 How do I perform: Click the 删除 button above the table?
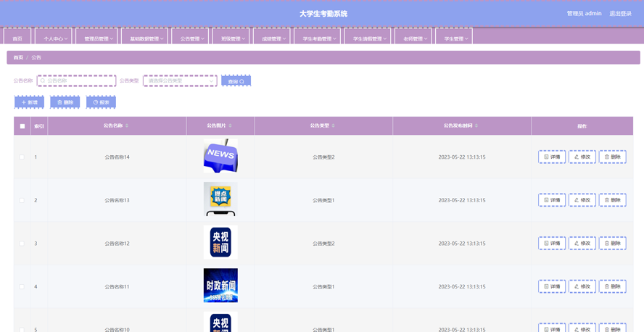point(65,102)
